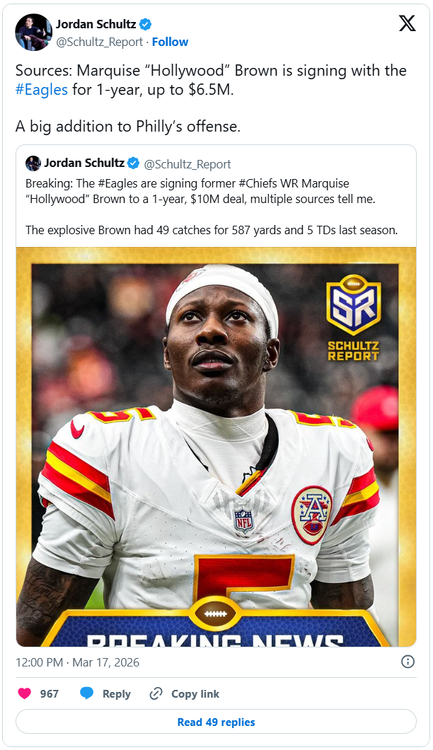Click the small avatar in the quoted tweet
This screenshot has width=433, height=750.
(x=33, y=163)
